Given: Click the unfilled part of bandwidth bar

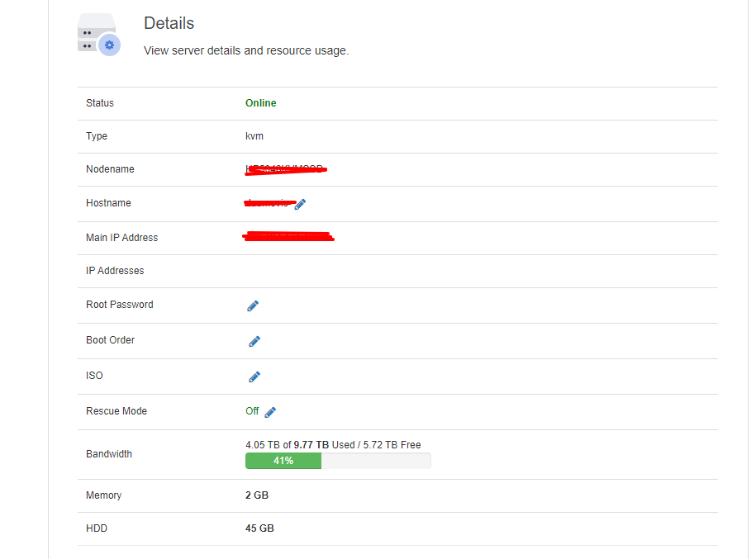Looking at the screenshot, I should point(376,461).
